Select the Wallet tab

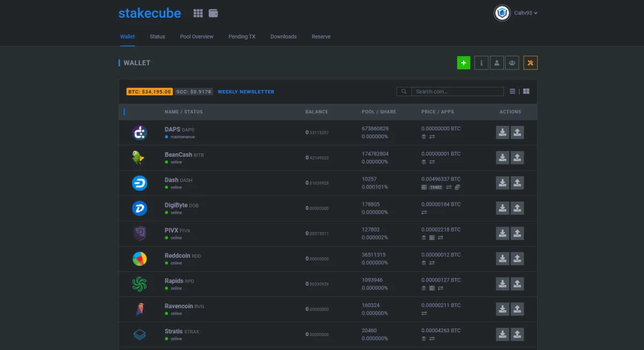coord(127,36)
